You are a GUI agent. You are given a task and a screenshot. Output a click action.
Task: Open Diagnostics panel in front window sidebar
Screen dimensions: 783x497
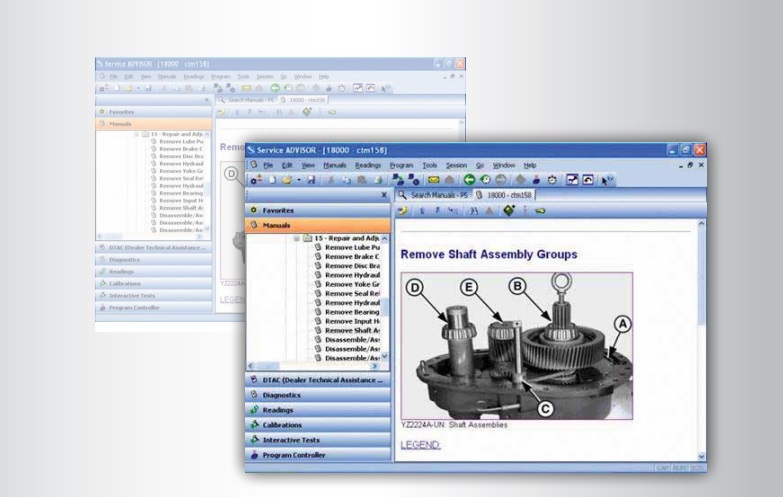(x=318, y=395)
